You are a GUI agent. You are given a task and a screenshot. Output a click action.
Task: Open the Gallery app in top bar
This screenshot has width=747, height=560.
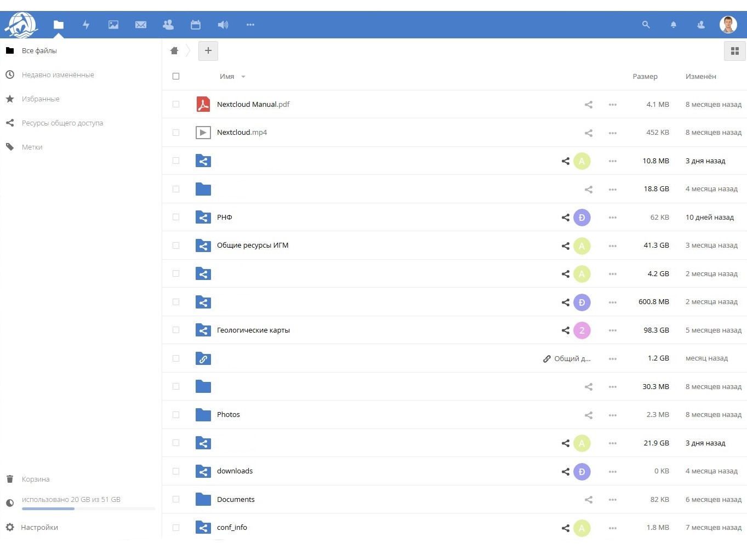point(113,25)
